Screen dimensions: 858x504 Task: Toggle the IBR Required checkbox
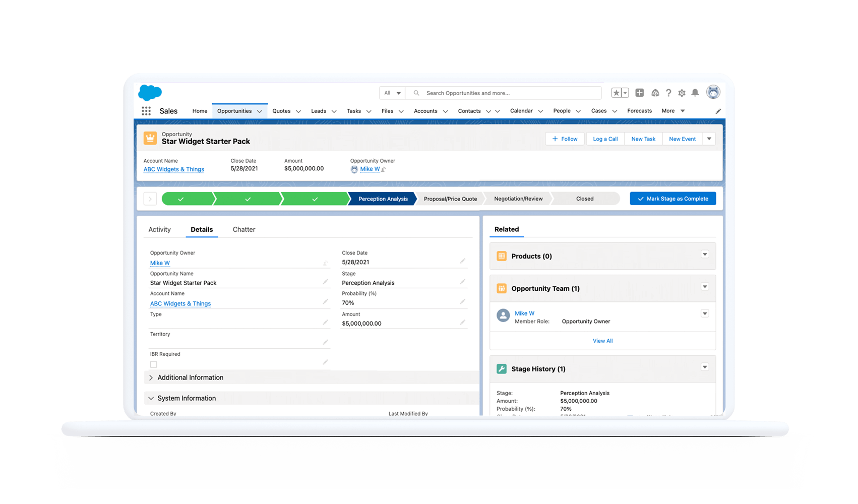point(154,364)
